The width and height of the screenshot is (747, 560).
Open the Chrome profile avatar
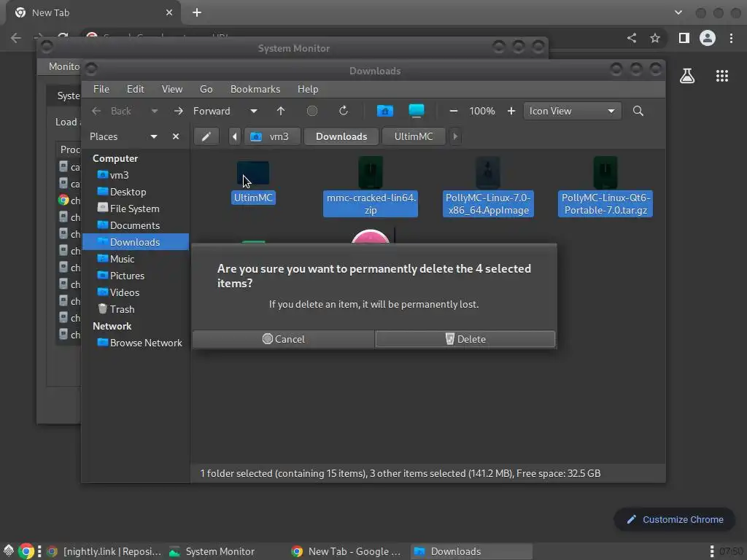[708, 38]
